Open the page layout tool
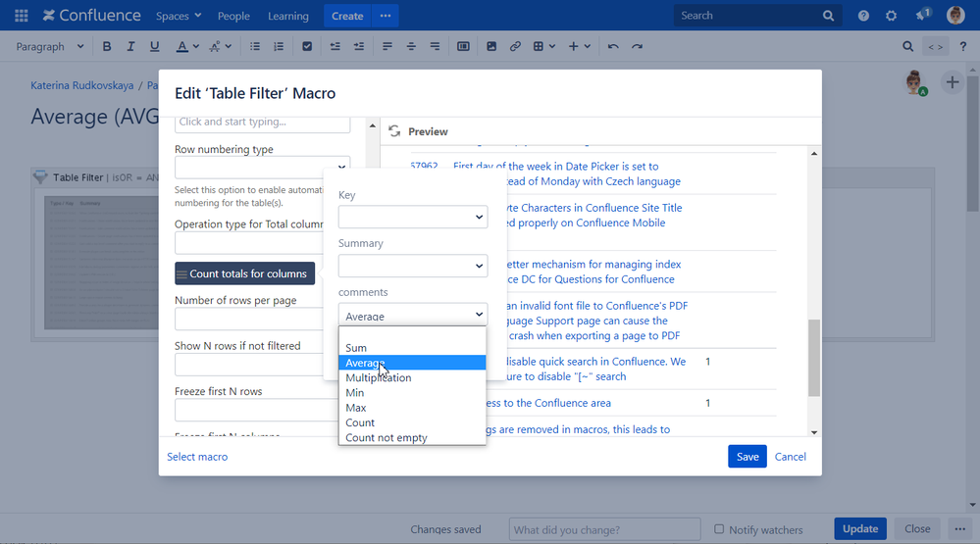The image size is (980, 544). coord(463,46)
